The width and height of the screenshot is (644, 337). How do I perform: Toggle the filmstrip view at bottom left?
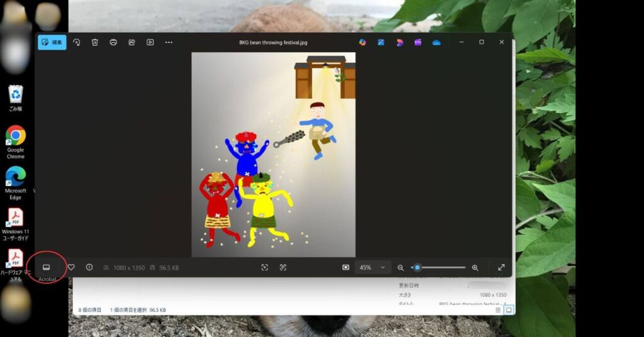[x=47, y=267]
